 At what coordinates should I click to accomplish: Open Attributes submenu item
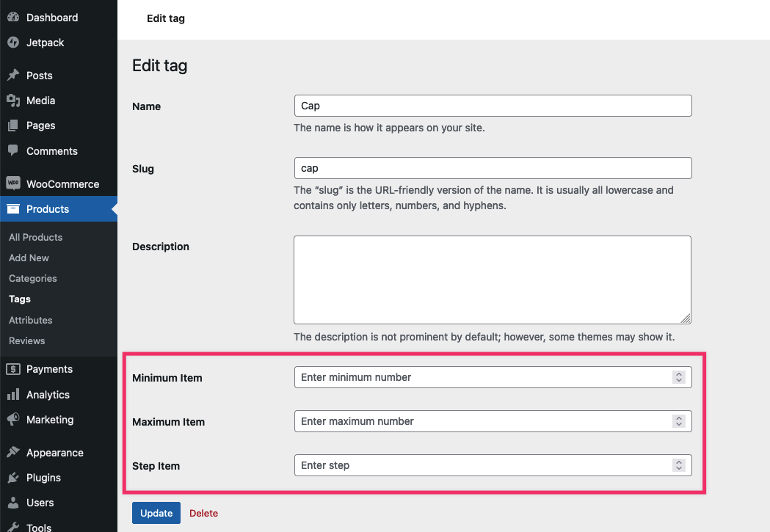point(30,320)
